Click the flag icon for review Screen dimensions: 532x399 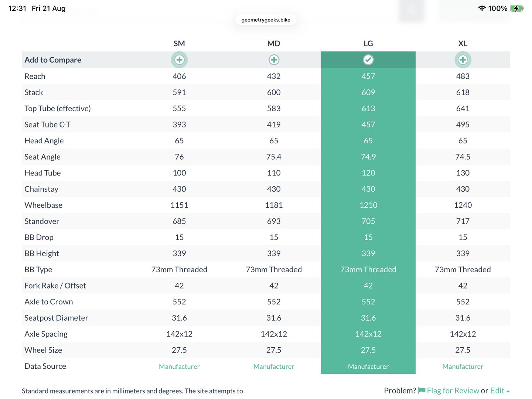point(422,391)
